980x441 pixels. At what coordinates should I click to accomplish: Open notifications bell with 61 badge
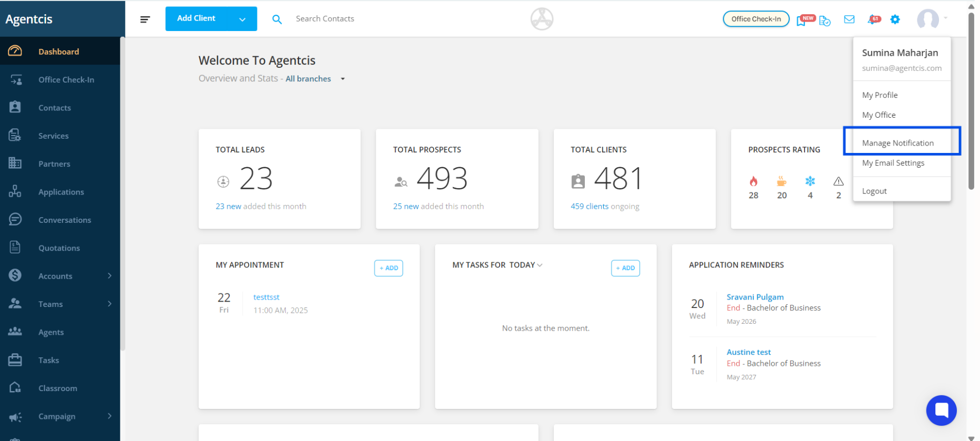[873, 19]
